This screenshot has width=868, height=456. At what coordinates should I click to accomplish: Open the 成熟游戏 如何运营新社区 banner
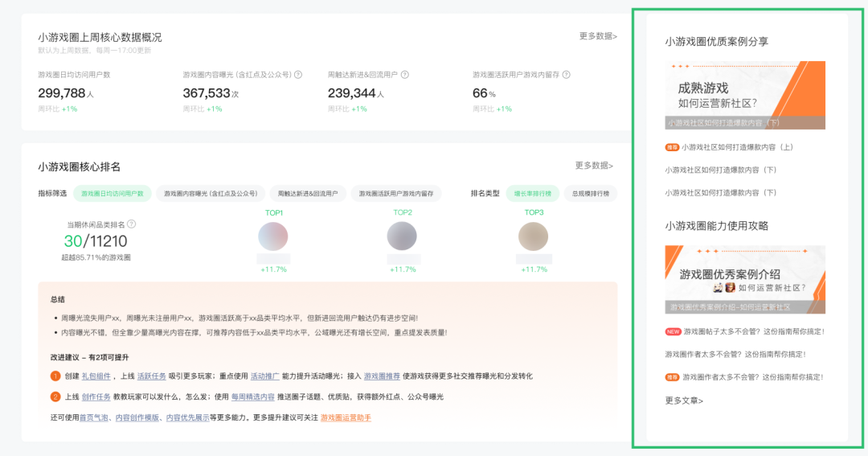[744, 95]
